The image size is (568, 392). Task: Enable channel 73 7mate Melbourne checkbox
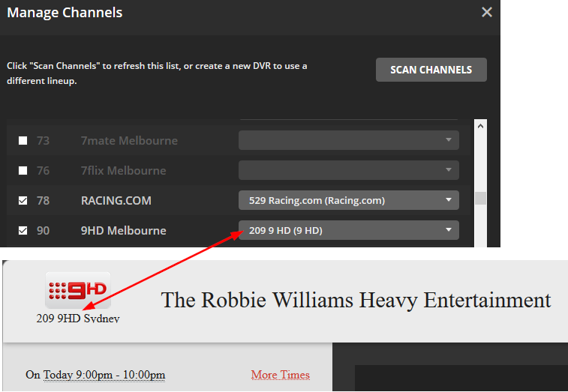coord(23,140)
